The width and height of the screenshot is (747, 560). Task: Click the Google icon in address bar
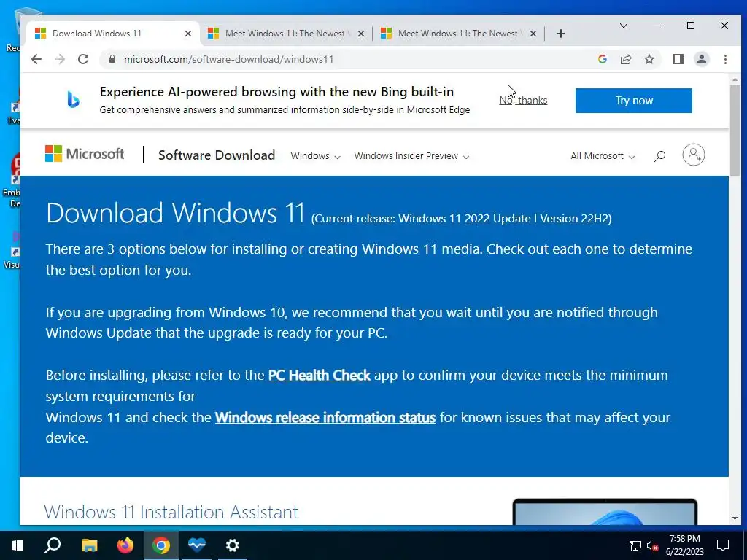[x=602, y=59]
